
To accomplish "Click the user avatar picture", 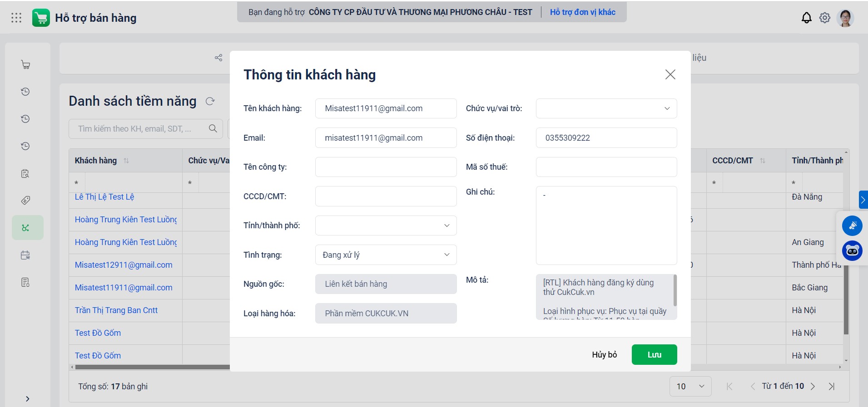I will [x=845, y=18].
